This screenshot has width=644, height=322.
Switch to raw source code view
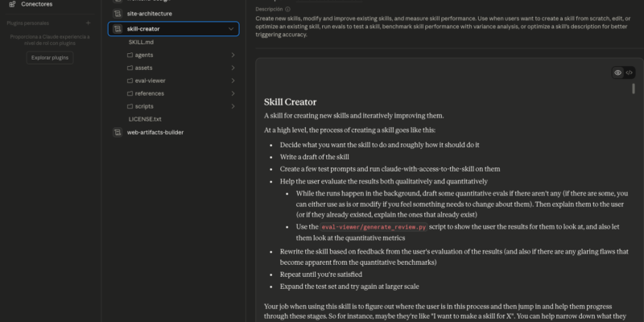click(x=630, y=72)
